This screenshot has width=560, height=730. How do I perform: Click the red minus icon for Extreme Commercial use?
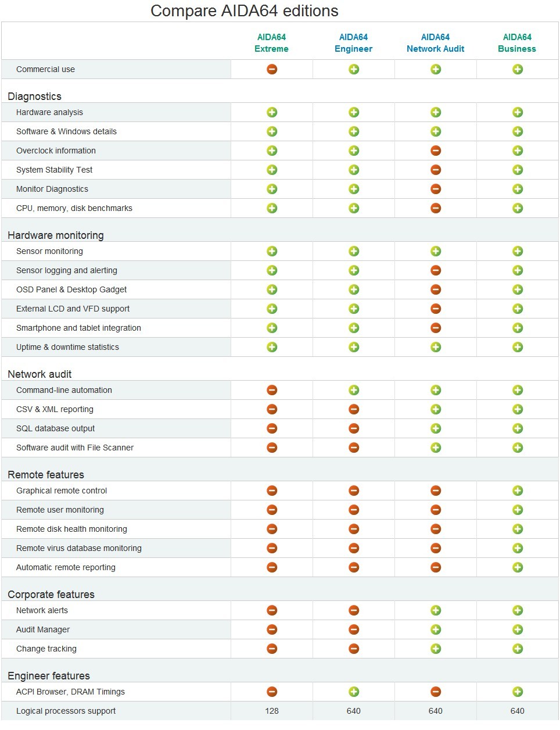272,69
